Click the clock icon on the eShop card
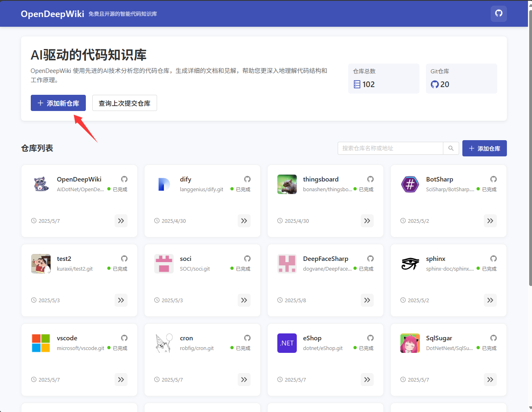Viewport: 532px width, 412px height. pos(279,380)
